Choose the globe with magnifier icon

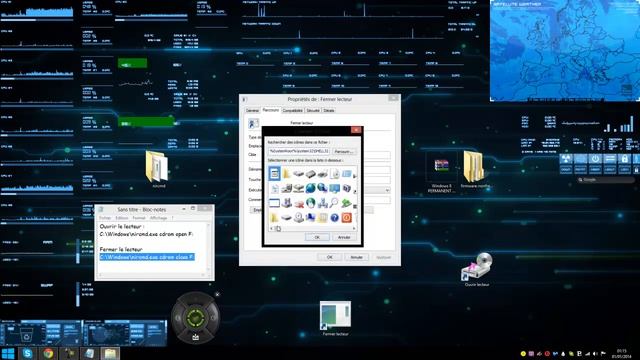(322, 188)
